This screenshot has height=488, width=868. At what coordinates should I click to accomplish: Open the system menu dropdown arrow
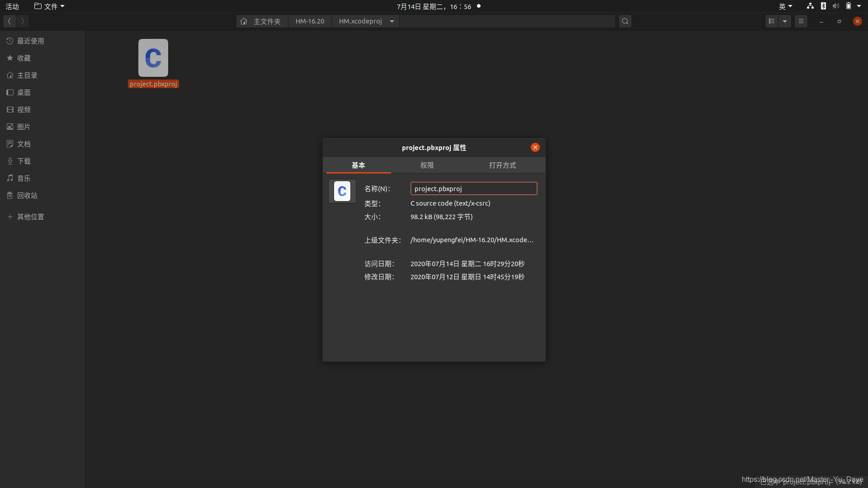[x=859, y=6]
